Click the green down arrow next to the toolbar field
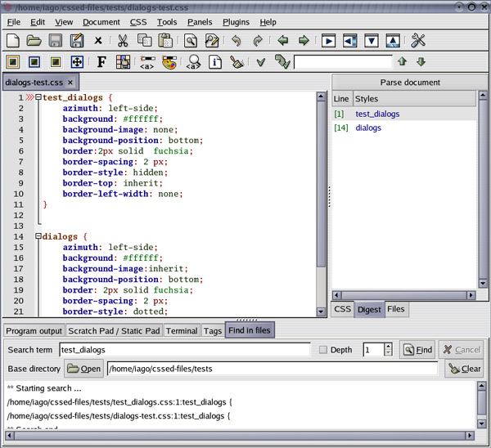This screenshot has width=491, height=448. point(421,61)
